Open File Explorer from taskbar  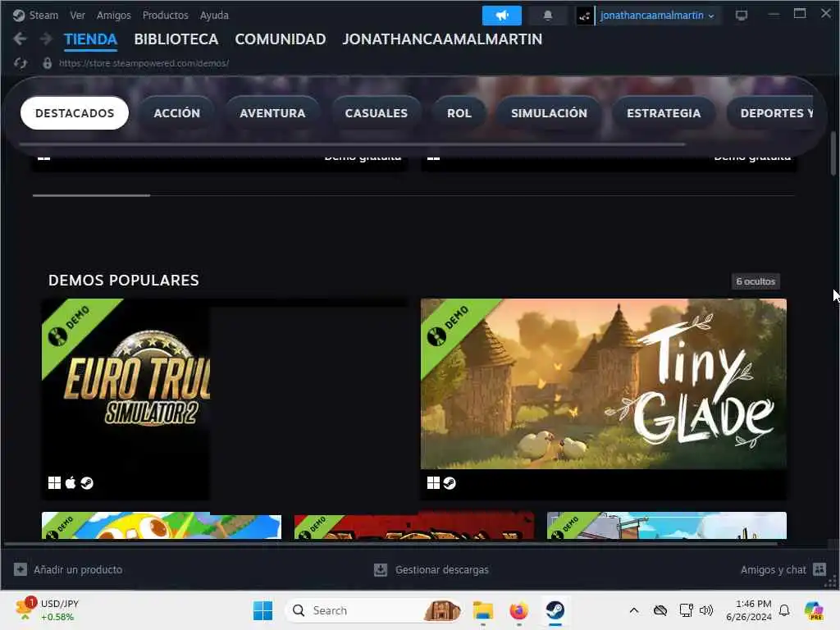(x=482, y=610)
